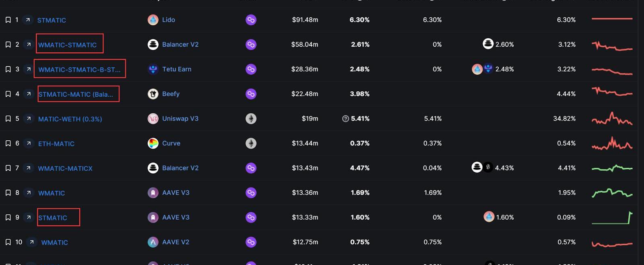
Task: Click reward token icon beside 1.60% in STMATIC row
Action: tap(489, 217)
